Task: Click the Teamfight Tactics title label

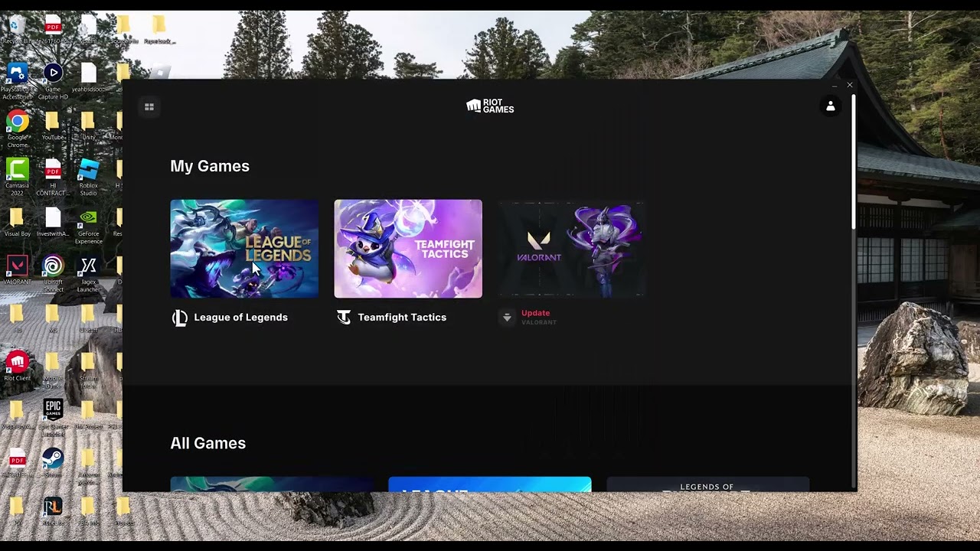Action: click(x=402, y=317)
